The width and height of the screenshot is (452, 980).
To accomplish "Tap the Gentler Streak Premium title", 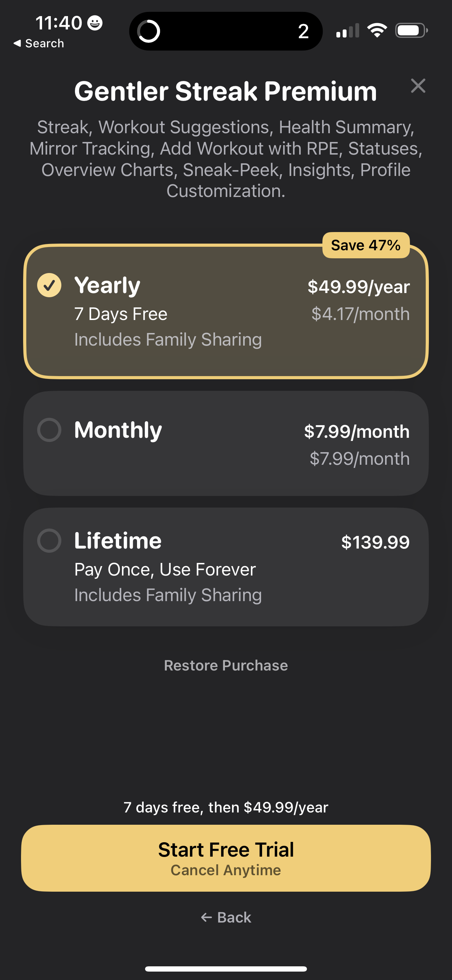I will click(225, 90).
